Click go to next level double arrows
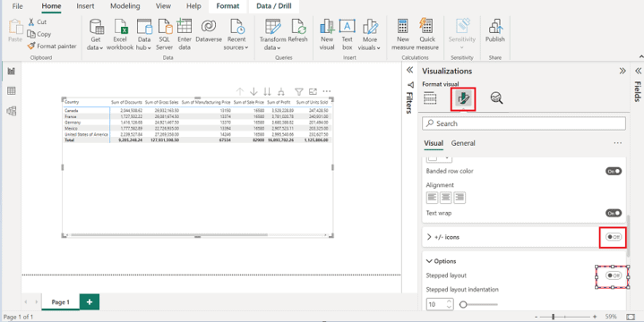 268,91
